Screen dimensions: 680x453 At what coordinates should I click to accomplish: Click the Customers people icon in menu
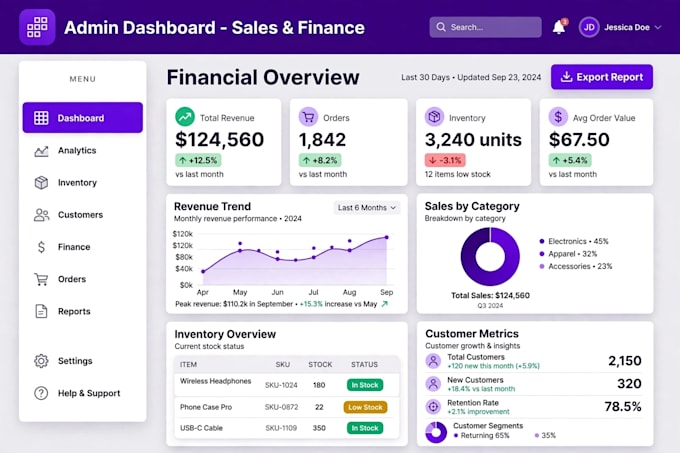pos(41,215)
